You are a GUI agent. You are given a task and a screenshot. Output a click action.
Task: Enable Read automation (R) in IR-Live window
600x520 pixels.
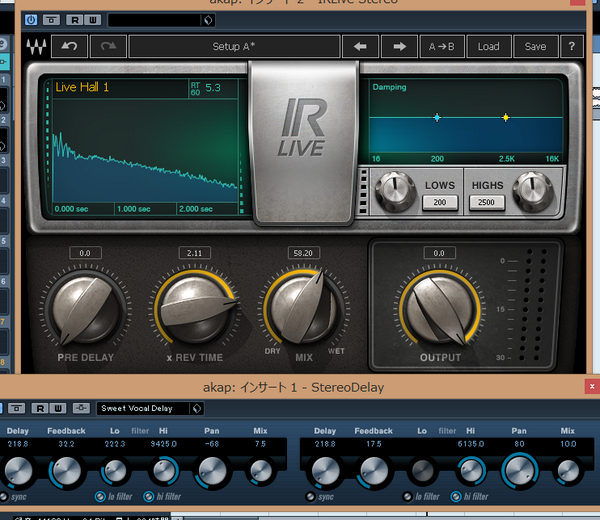tap(75, 20)
